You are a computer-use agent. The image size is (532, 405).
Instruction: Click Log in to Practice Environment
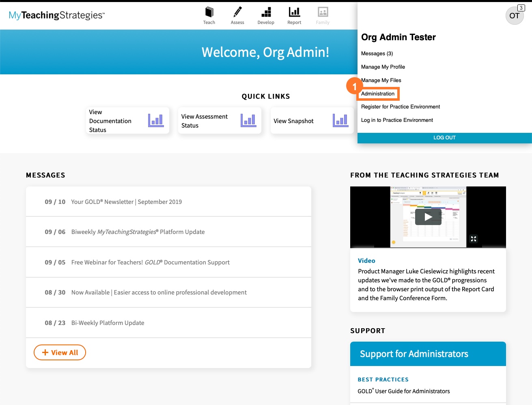tap(397, 120)
